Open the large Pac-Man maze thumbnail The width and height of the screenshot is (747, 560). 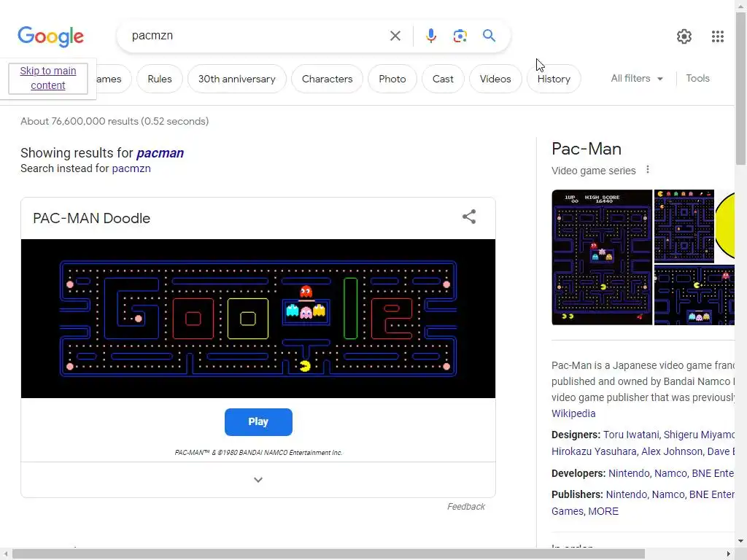tap(602, 257)
